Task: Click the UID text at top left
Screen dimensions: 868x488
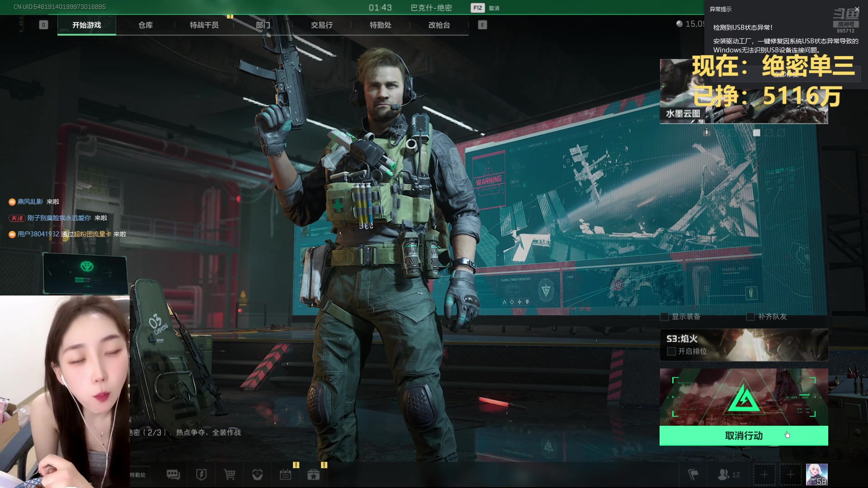Action: pos(60,7)
